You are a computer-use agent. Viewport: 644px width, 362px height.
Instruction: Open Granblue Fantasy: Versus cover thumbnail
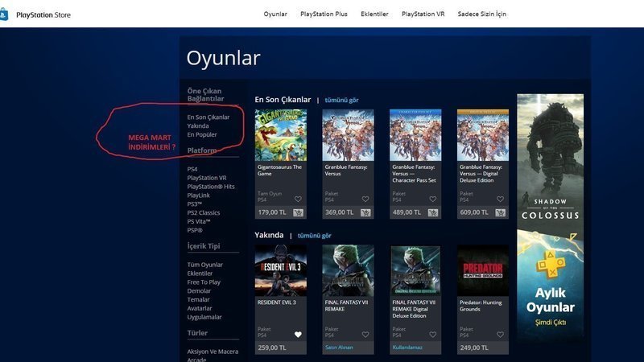348,135
